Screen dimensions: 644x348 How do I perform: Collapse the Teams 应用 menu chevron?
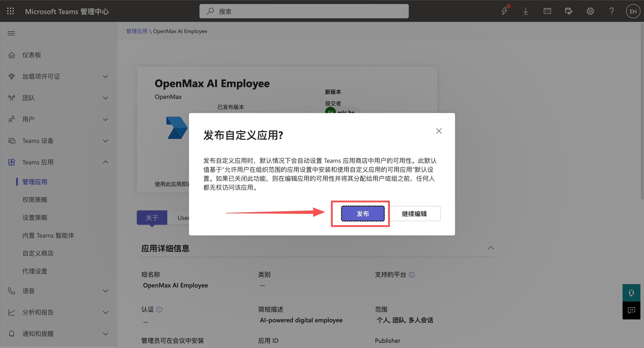[x=106, y=162]
